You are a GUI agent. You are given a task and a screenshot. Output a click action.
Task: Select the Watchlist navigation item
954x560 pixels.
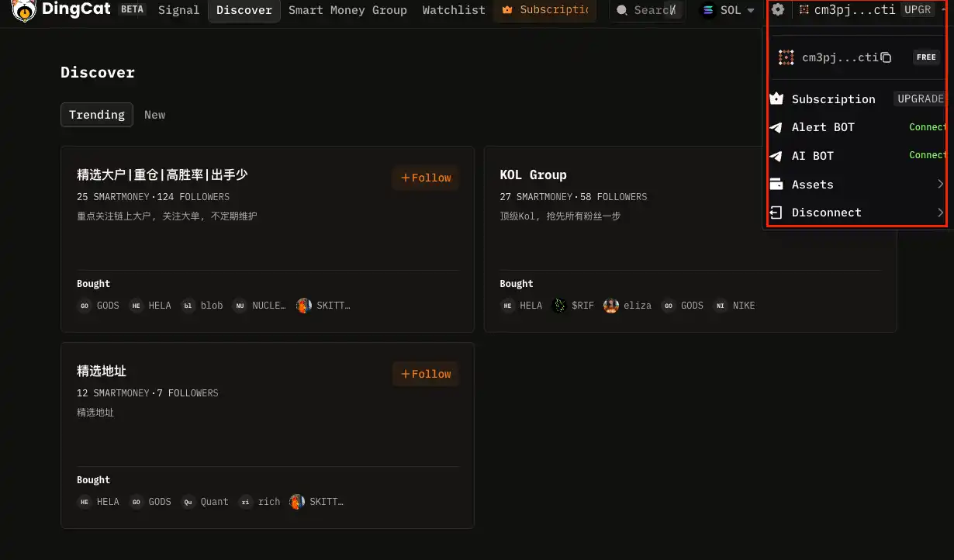[x=453, y=10]
